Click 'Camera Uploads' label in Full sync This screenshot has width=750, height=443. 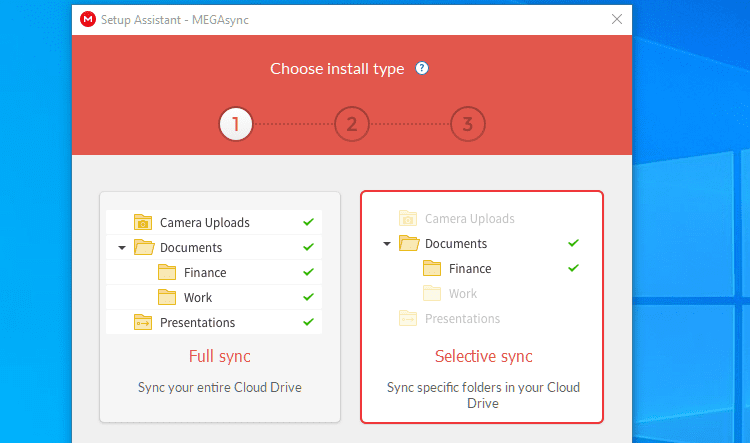(x=205, y=223)
